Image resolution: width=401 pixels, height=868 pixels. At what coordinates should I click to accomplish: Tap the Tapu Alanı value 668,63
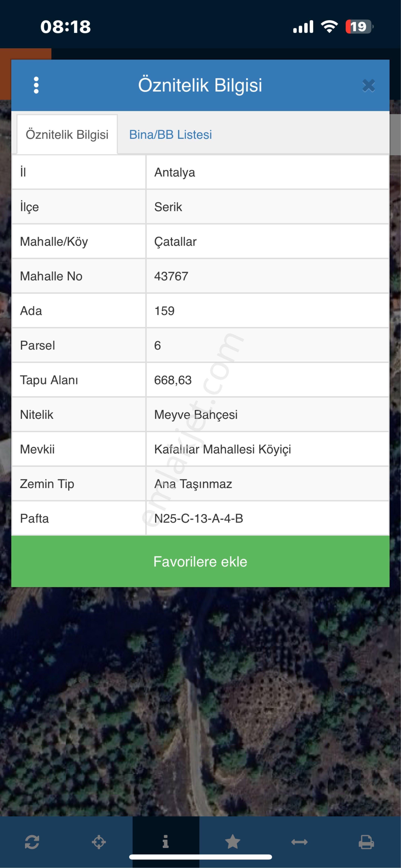pos(172,380)
